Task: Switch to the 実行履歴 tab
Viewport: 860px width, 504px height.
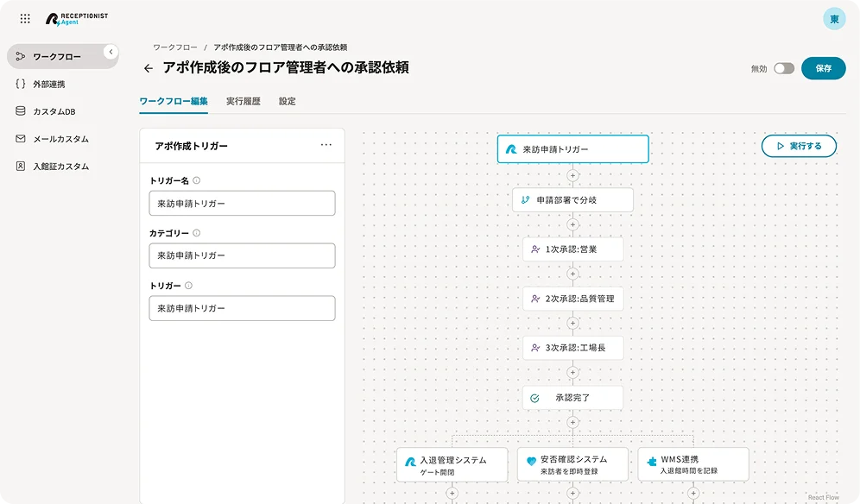Action: (243, 102)
